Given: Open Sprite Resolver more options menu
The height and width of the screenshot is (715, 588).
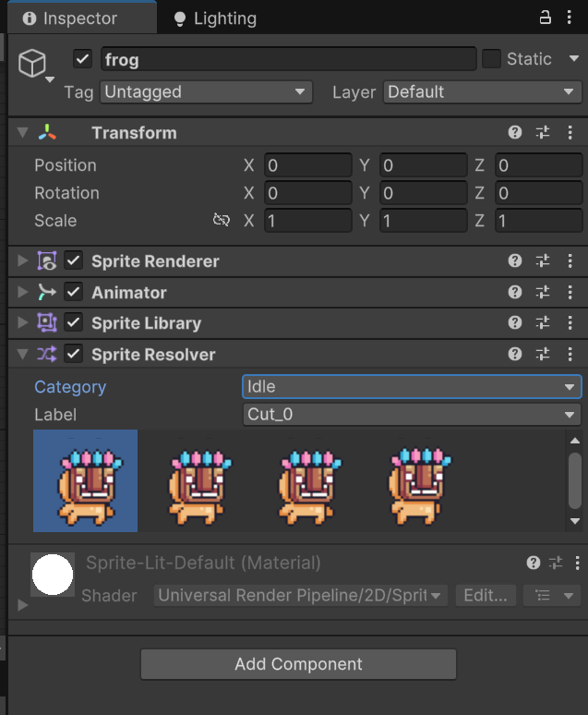Looking at the screenshot, I should click(570, 354).
